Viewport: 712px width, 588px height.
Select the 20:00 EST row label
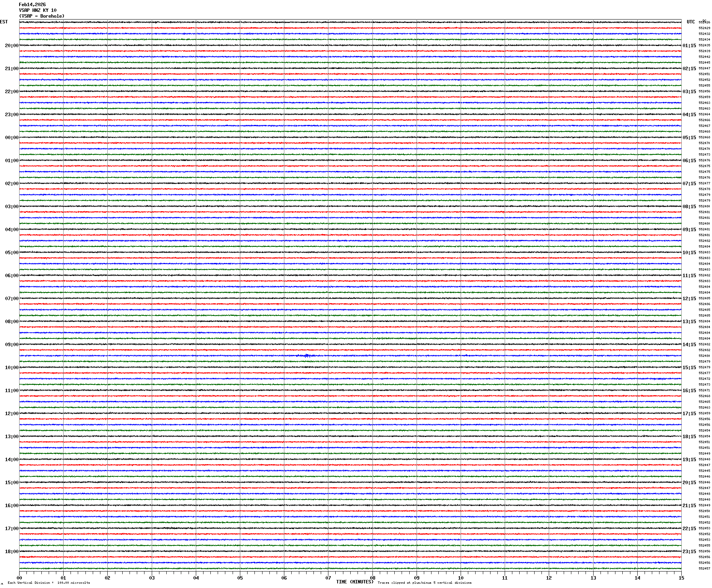tap(11, 46)
